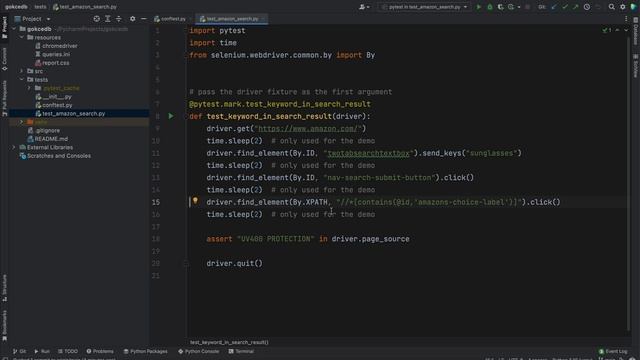Open the Run tool window tab
This screenshot has width=640, height=360.
[42, 351]
